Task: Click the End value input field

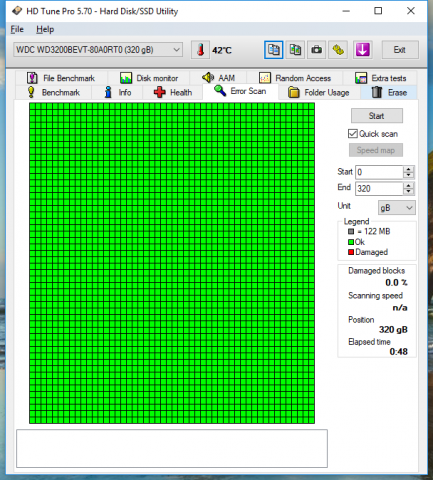Action: pos(379,188)
